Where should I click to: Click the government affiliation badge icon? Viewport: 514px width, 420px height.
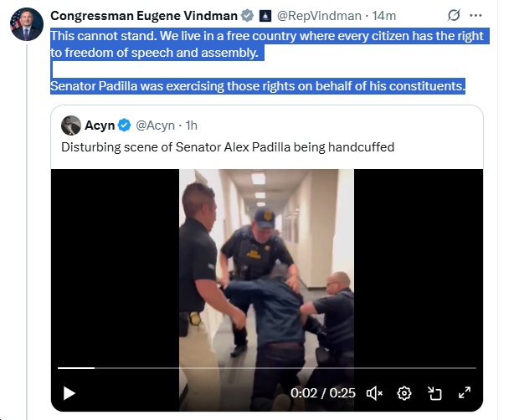click(265, 16)
